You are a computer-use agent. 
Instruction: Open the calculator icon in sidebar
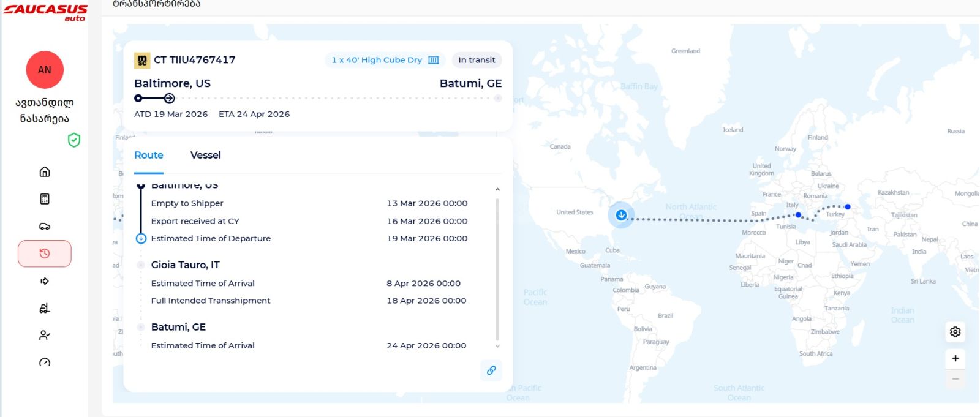[45, 199]
